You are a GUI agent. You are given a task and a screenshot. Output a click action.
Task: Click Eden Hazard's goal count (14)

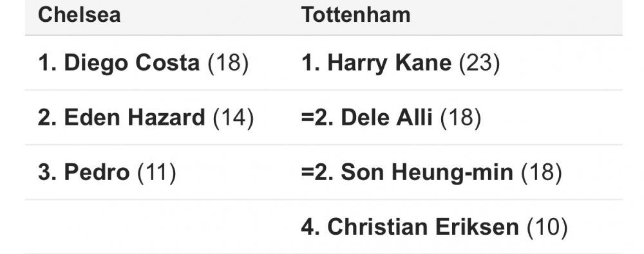tap(233, 118)
